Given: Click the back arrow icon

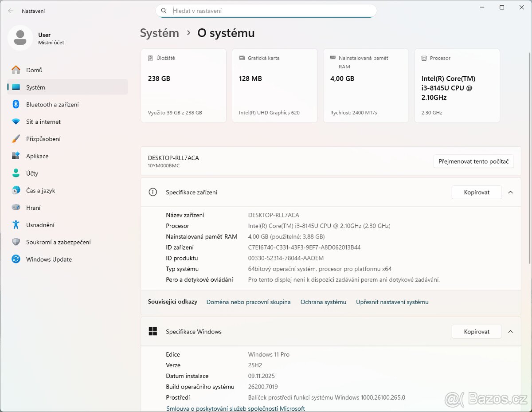Looking at the screenshot, I should click(10, 11).
